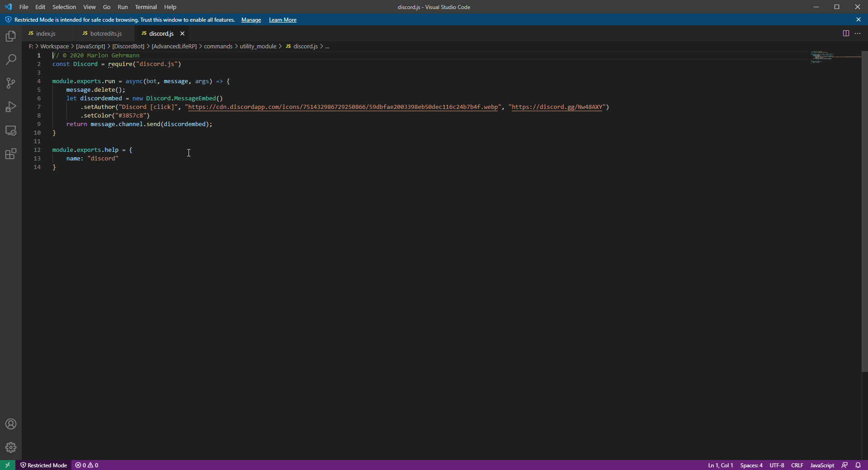
Task: Dismiss the Restricted Mode banner
Action: (x=859, y=19)
